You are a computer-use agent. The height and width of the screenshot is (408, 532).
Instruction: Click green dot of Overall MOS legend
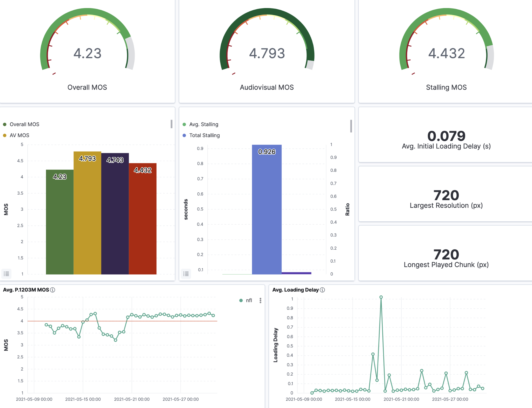click(5, 124)
